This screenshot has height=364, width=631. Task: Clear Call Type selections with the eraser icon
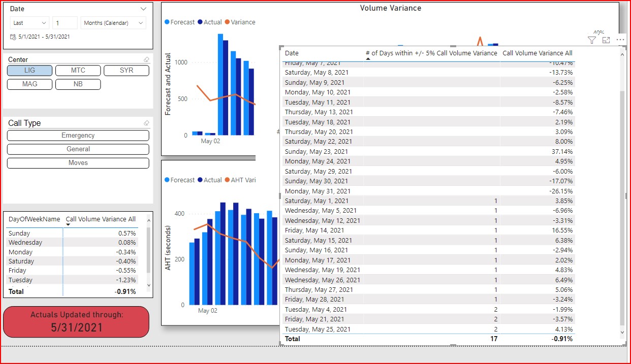(x=147, y=123)
